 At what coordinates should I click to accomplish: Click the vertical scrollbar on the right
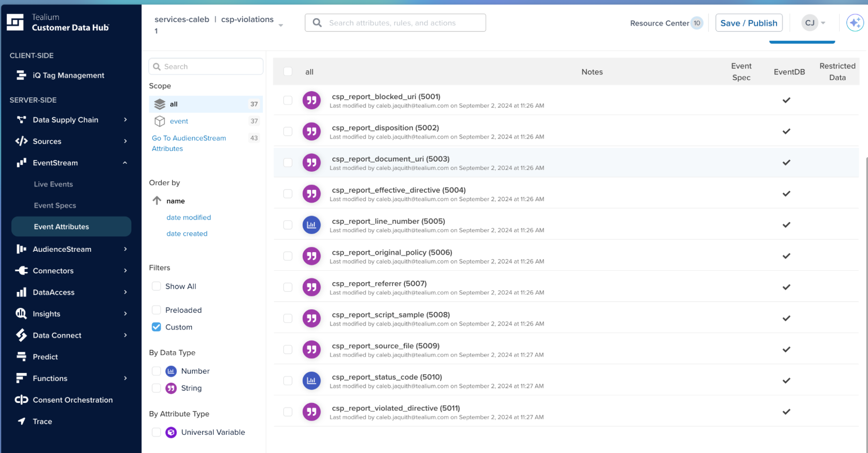[866, 304]
